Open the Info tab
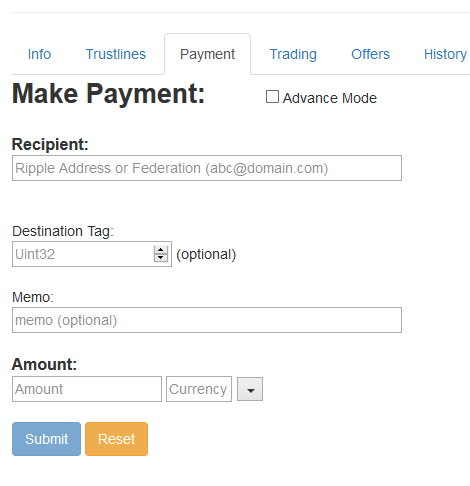The height and width of the screenshot is (486, 470). click(x=39, y=54)
